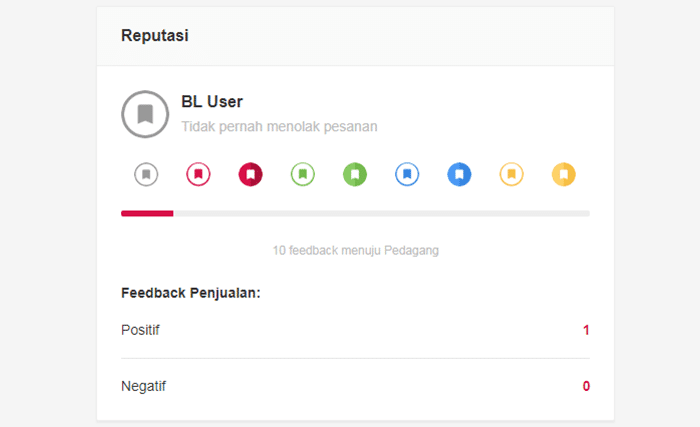
Task: Click the Feedback Penjualan heading
Action: click(x=190, y=293)
